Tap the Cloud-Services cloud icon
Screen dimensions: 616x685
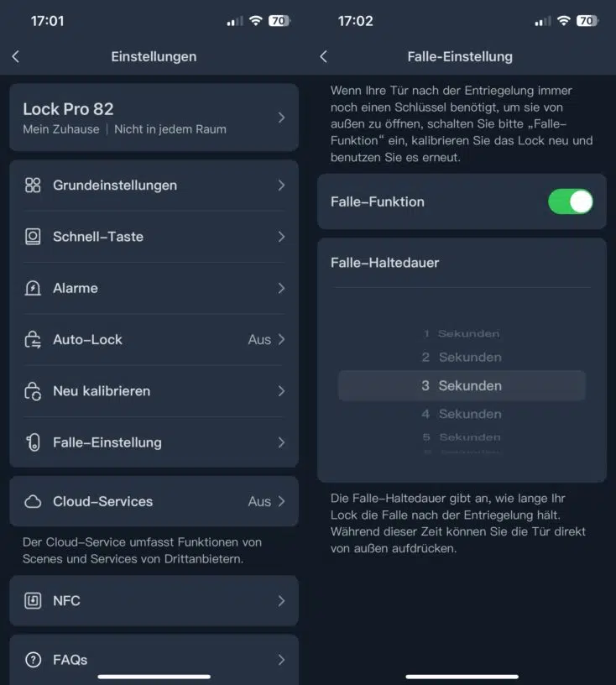[33, 502]
